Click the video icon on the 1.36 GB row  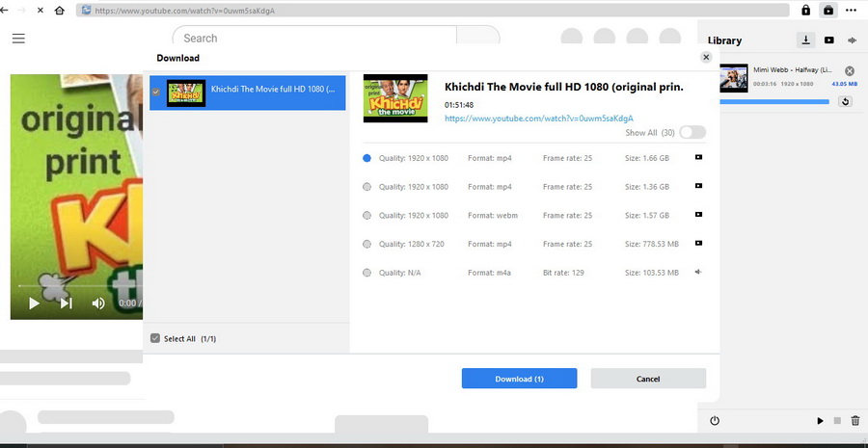(x=698, y=186)
